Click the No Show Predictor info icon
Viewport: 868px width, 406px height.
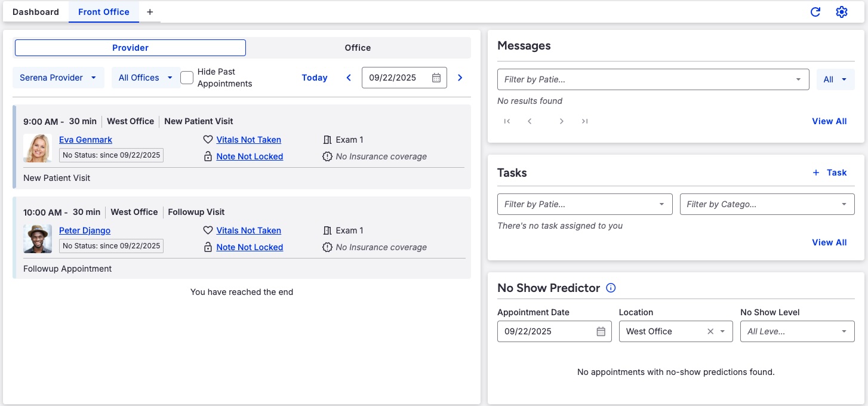611,288
